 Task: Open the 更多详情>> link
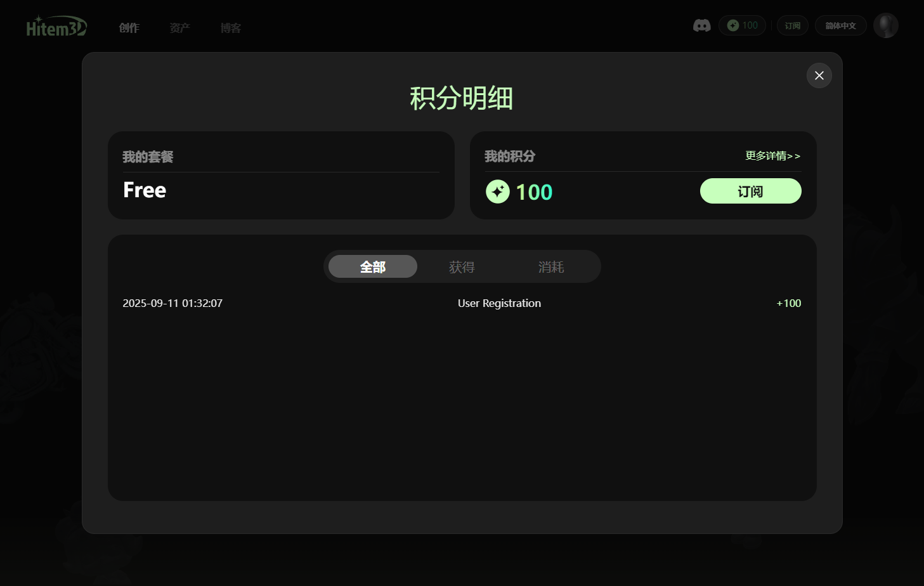pyautogui.click(x=772, y=155)
